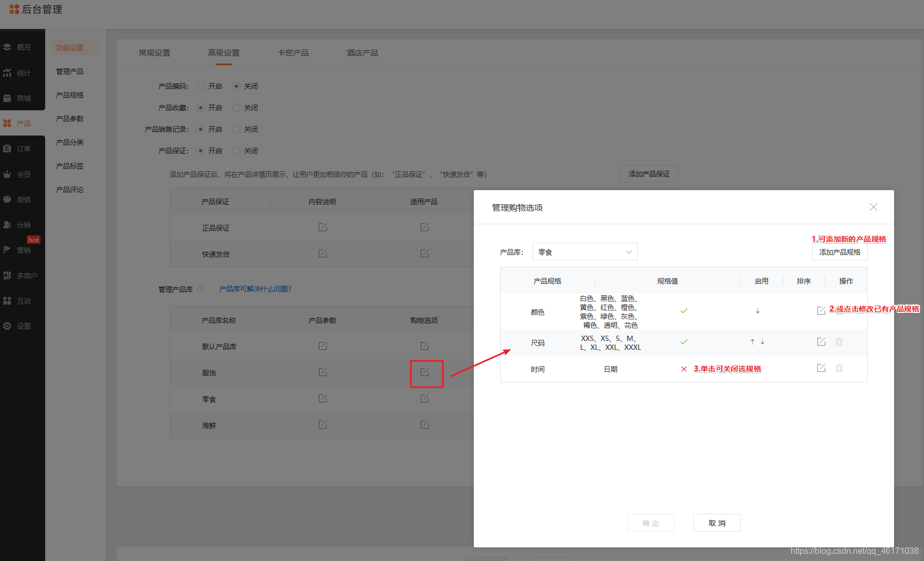924x561 pixels.
Task: Click the 取消 button in the dialog
Action: pyautogui.click(x=717, y=523)
